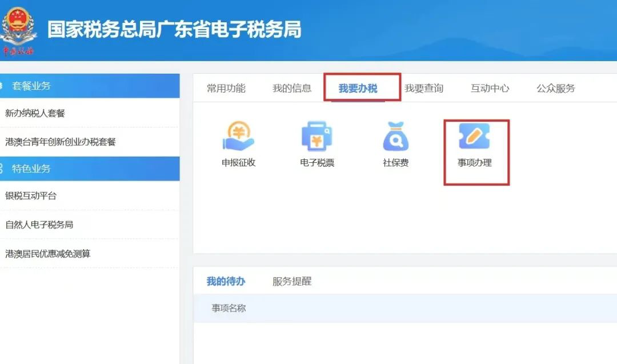Show the 服务提醒 tab
Screen dimensions: 617x364
292,281
